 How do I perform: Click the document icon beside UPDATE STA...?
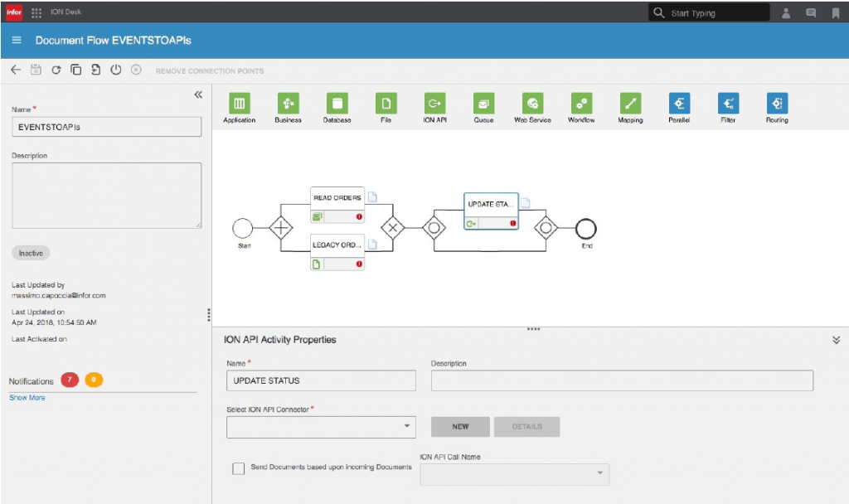pyautogui.click(x=525, y=204)
